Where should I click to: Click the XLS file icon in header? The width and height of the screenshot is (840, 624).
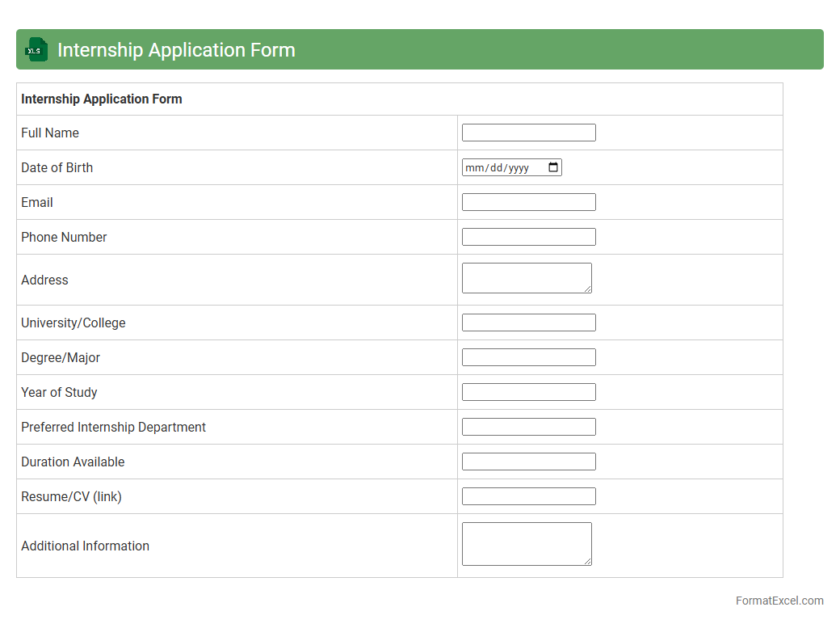point(36,49)
